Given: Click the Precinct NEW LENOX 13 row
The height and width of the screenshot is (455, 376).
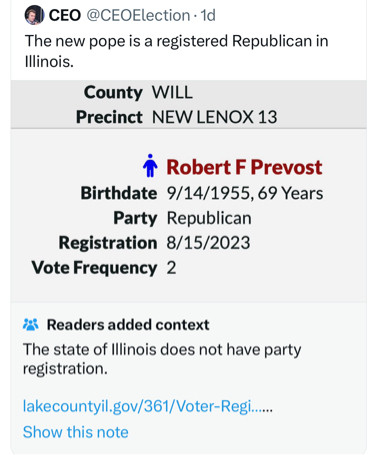Looking at the screenshot, I should coord(188,117).
